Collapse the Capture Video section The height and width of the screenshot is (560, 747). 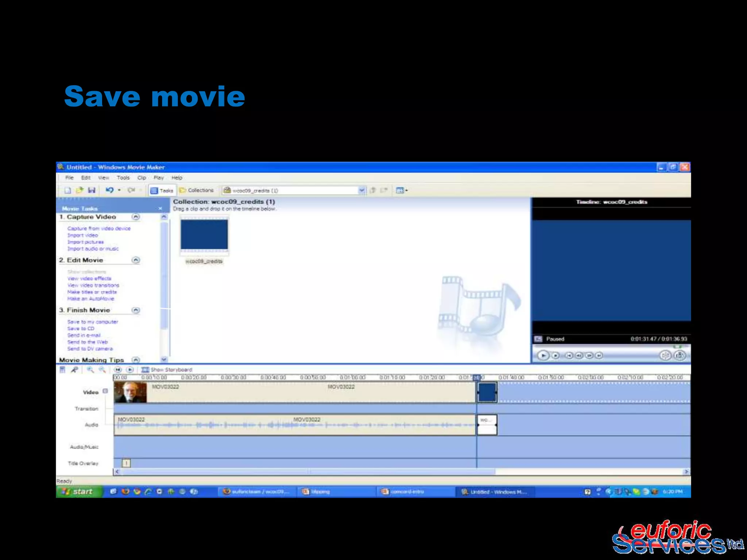(x=136, y=217)
